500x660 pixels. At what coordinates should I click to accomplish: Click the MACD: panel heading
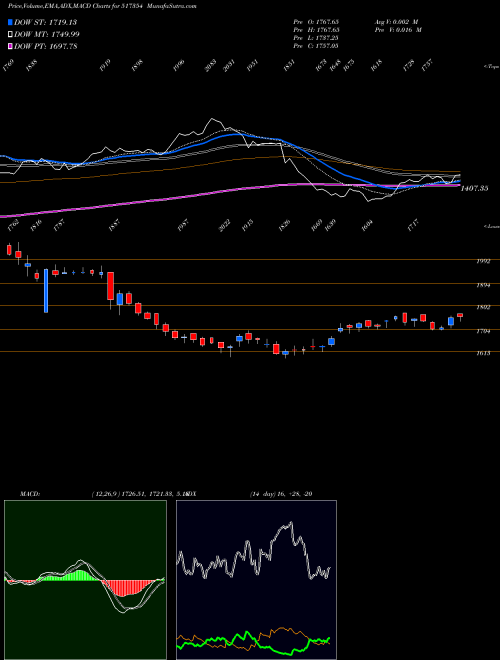(x=29, y=493)
